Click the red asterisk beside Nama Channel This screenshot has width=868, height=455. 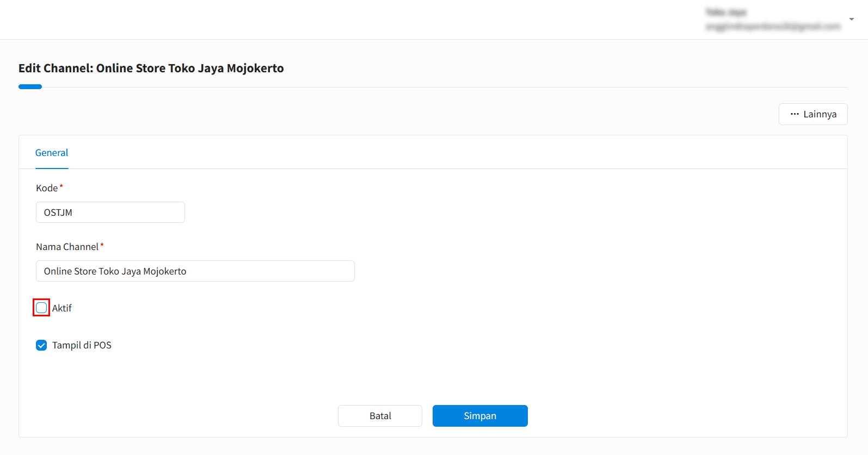(x=102, y=245)
